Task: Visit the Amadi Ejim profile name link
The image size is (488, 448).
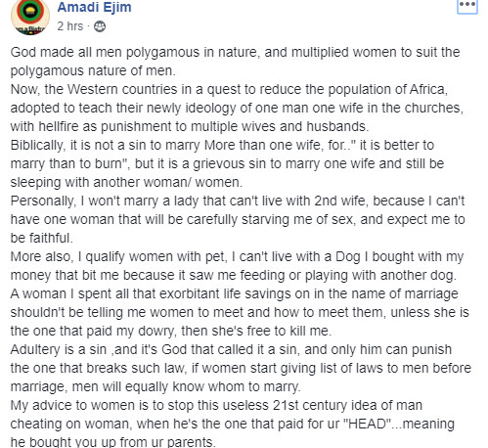Action: 94,7
